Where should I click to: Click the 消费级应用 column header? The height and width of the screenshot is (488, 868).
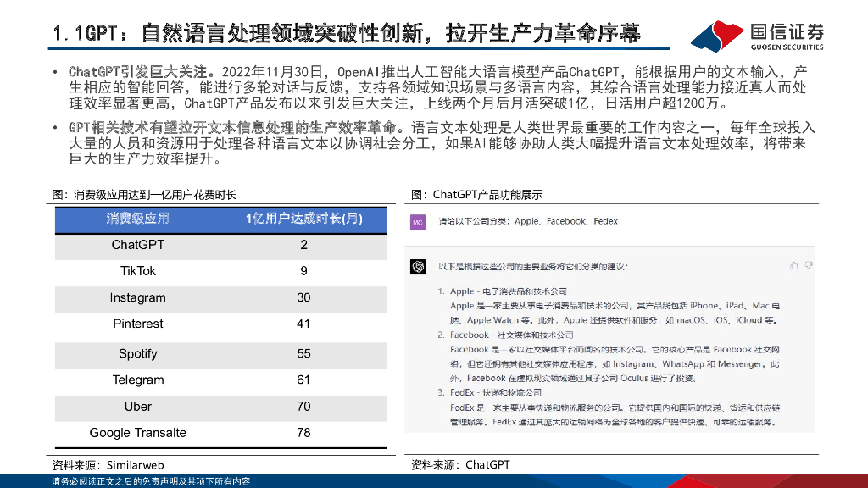[138, 219]
